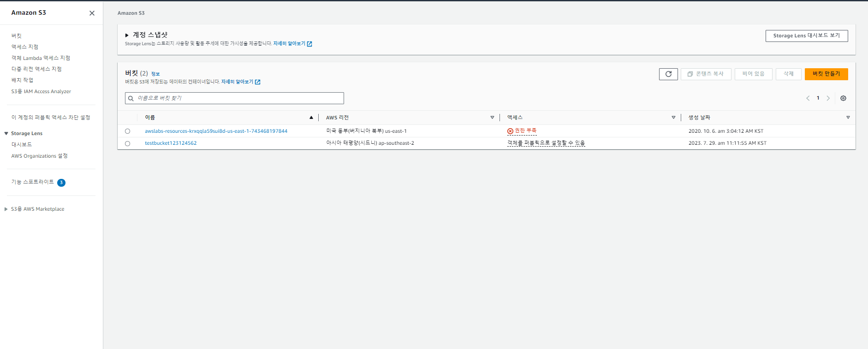Viewport: 868px width, 349px height.
Task: Click 자세히 알아보기 link under 버킷 description
Action: tap(237, 82)
